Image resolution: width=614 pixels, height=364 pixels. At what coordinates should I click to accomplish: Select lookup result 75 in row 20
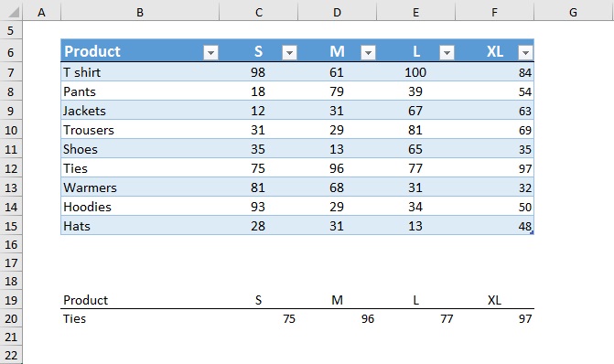pyautogui.click(x=258, y=318)
